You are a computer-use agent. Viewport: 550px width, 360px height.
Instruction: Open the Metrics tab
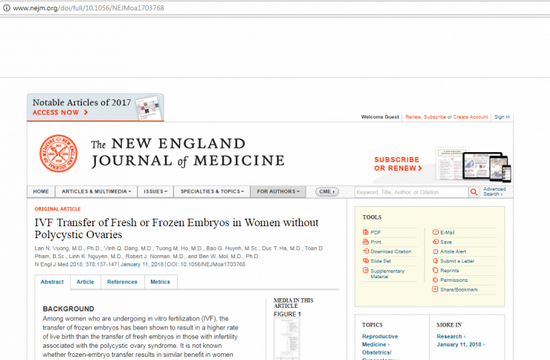point(160,282)
